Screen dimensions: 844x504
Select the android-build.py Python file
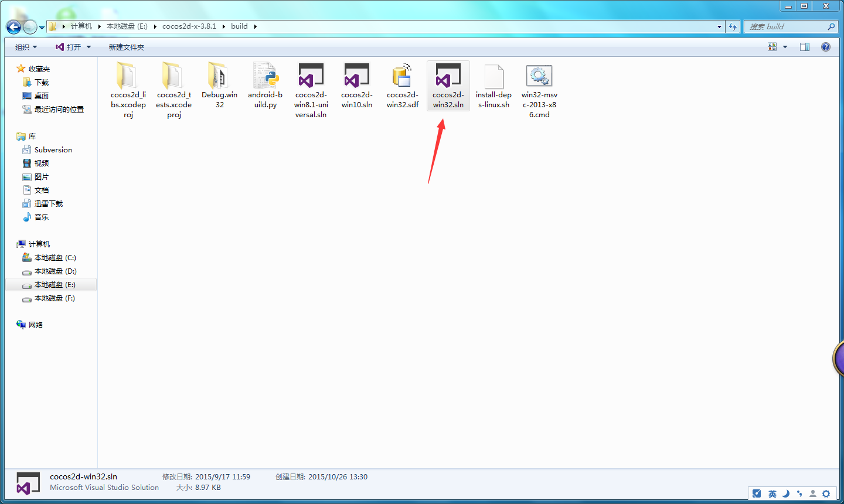(x=266, y=86)
